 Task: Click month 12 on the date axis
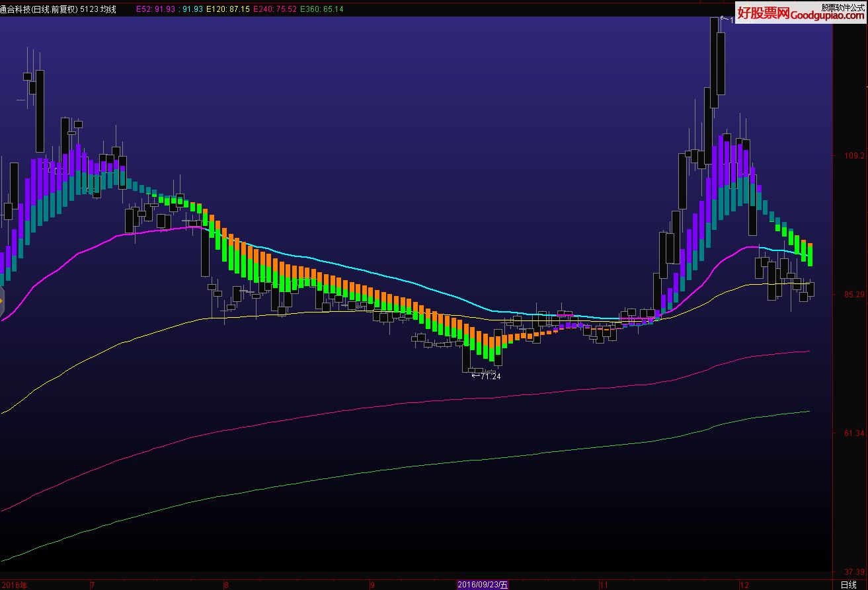click(x=744, y=585)
